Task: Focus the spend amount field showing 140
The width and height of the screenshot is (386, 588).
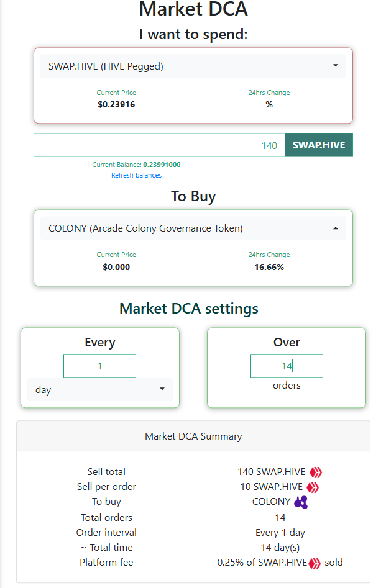Action: pos(159,145)
